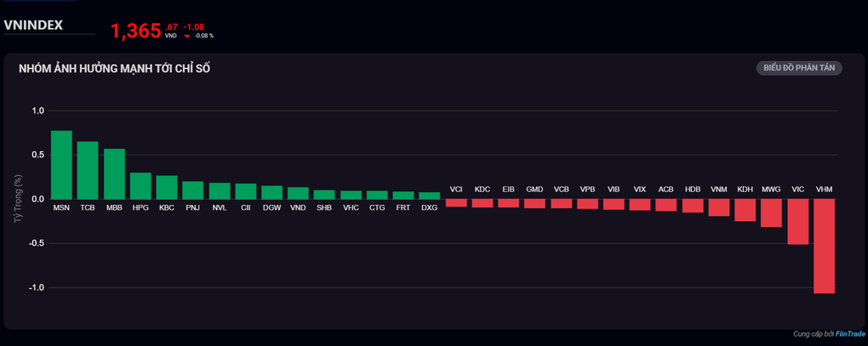Click the MWG ticker label
Viewport: 868px width, 346px height.
pyautogui.click(x=771, y=189)
